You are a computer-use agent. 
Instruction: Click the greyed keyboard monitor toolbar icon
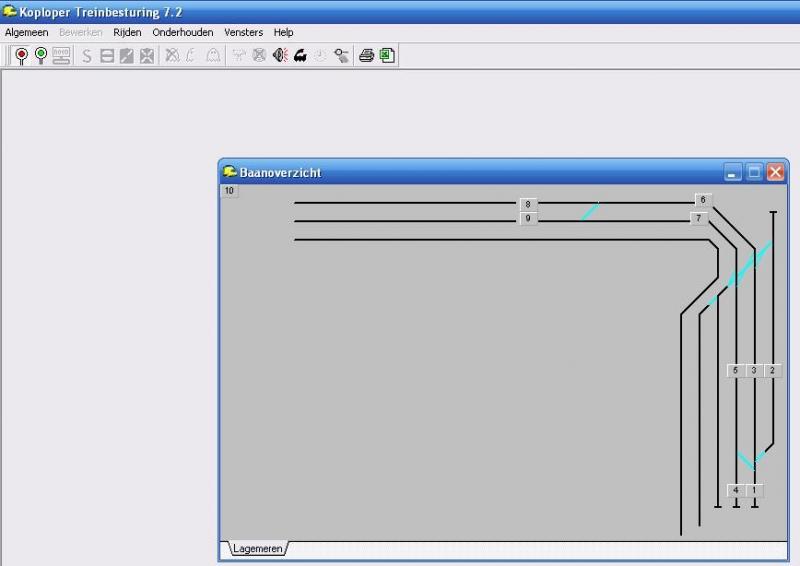(61, 55)
